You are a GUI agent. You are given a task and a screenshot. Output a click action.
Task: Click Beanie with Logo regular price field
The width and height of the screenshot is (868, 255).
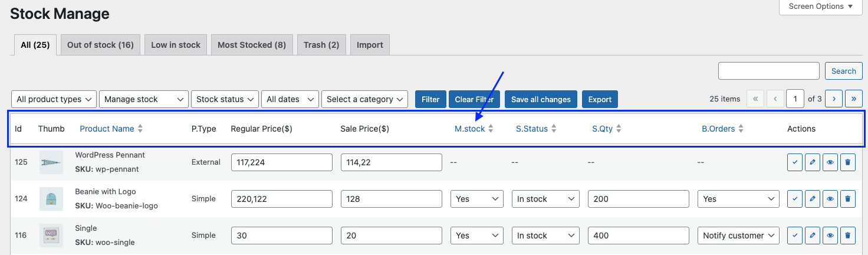click(x=281, y=199)
